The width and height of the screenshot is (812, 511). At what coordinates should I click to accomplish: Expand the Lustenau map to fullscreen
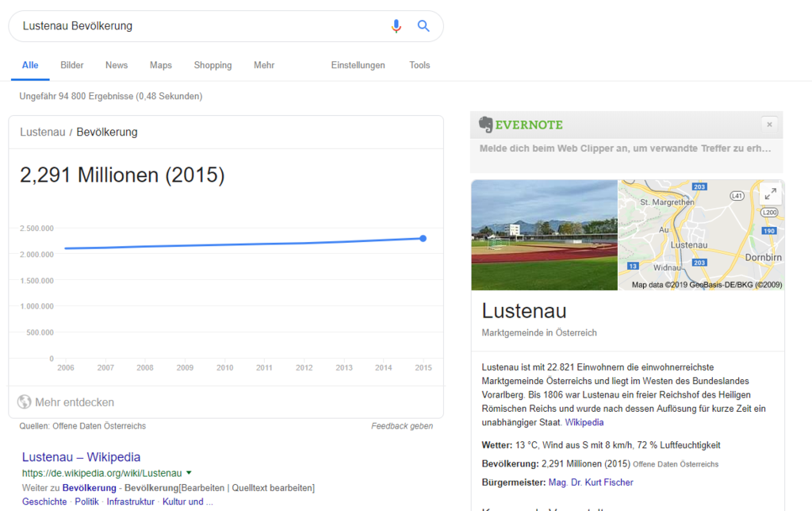point(769,194)
